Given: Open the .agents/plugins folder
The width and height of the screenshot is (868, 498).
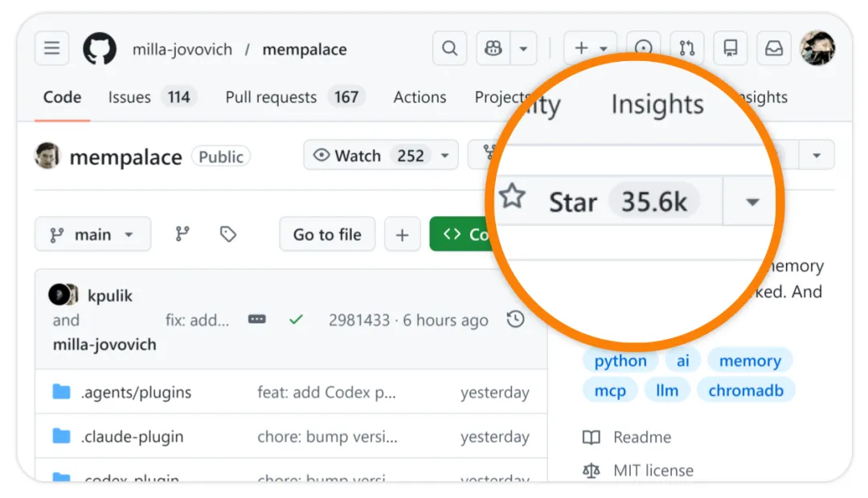Looking at the screenshot, I should 136,392.
